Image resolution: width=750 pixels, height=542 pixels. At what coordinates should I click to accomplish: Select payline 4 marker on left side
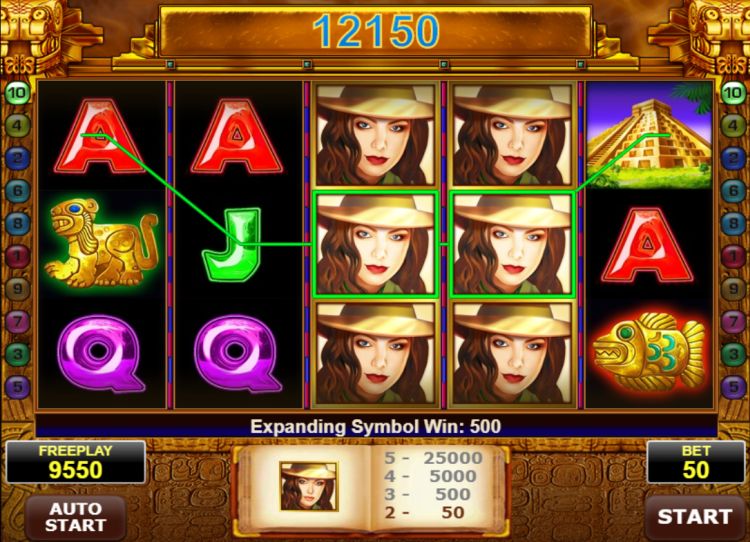(17, 126)
